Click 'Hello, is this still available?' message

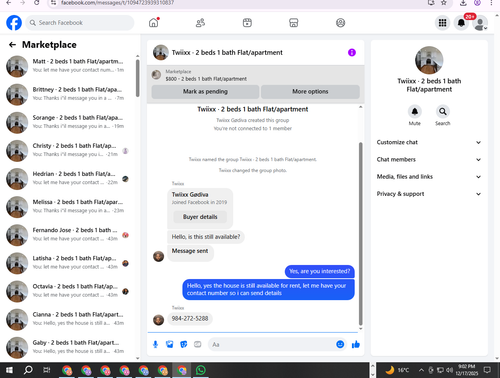point(206,237)
